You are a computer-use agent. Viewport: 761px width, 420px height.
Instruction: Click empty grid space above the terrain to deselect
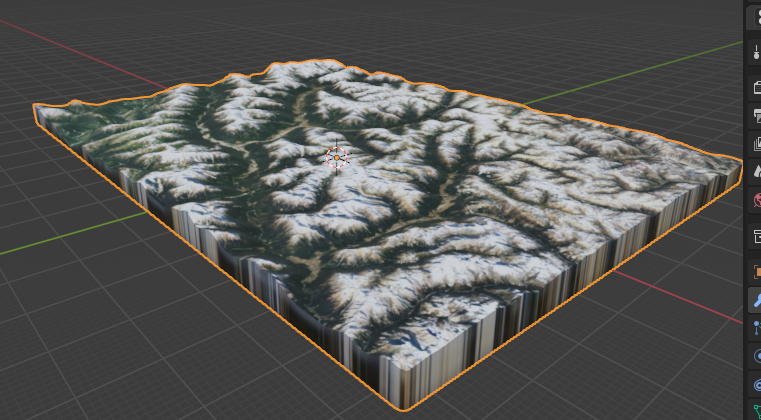pyautogui.click(x=450, y=40)
